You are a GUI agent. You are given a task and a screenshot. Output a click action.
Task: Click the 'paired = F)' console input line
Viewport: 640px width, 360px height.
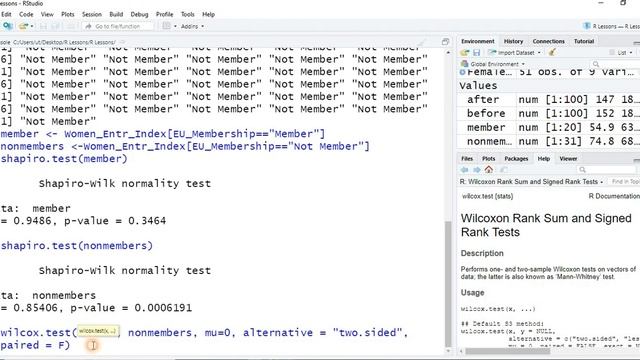35,345
